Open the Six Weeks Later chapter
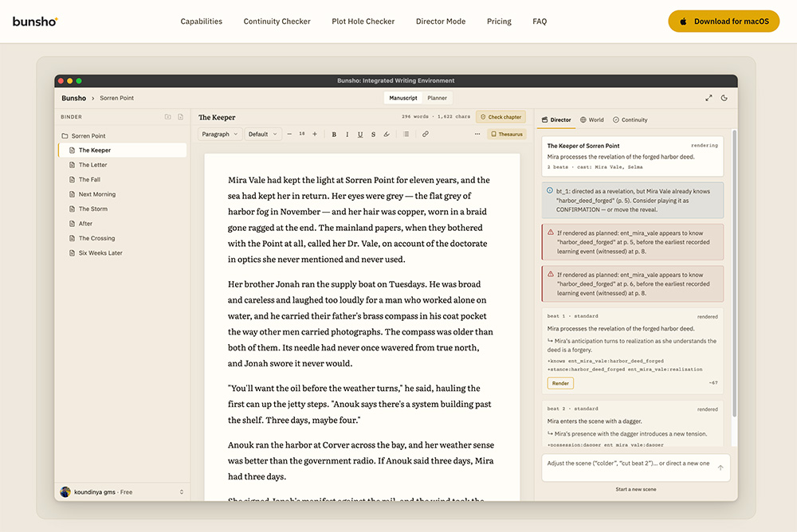 pos(122,253)
